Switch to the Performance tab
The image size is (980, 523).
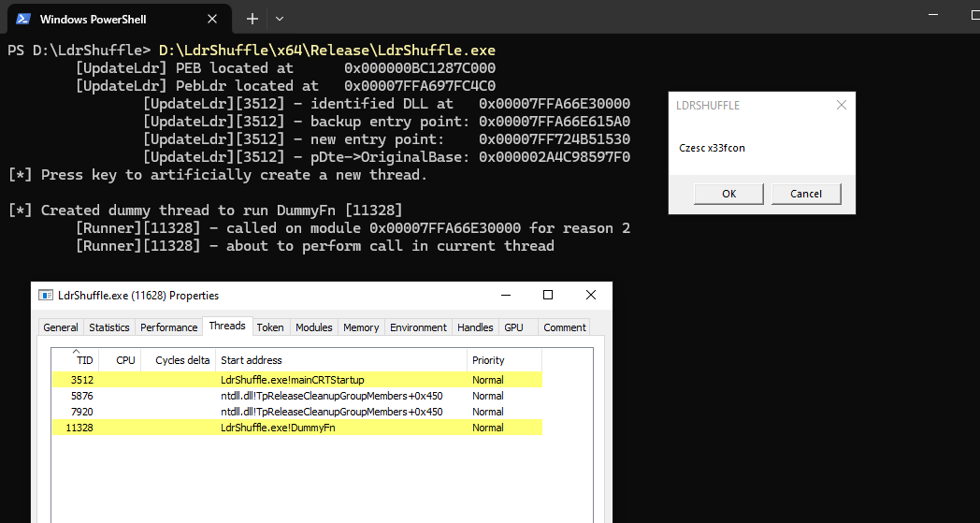coord(169,327)
